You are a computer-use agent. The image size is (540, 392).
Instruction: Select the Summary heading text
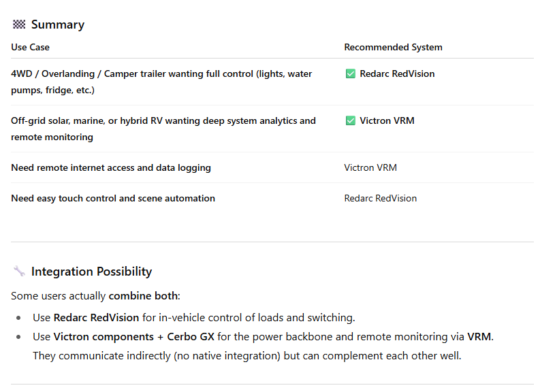click(58, 24)
